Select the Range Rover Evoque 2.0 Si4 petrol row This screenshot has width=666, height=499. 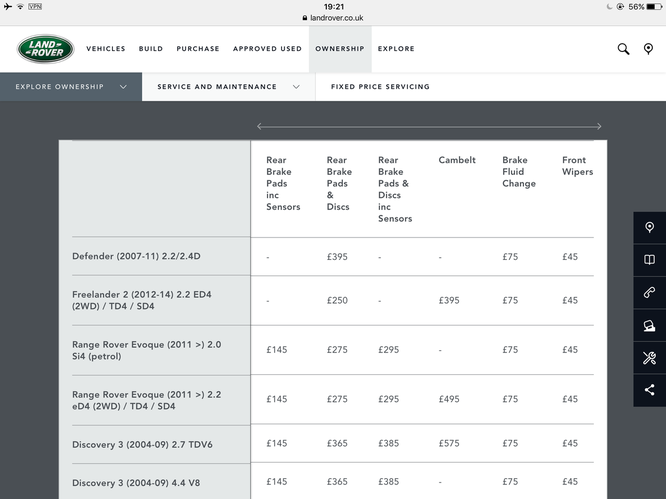point(147,350)
